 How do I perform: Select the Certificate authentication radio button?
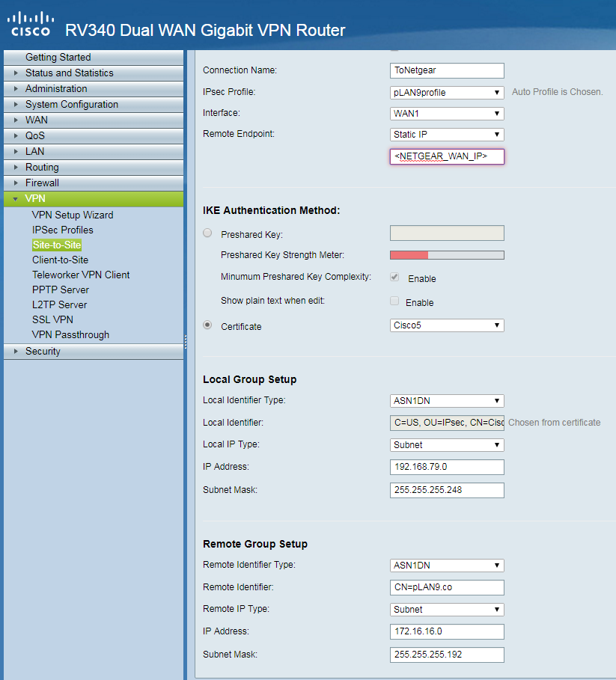tap(207, 325)
